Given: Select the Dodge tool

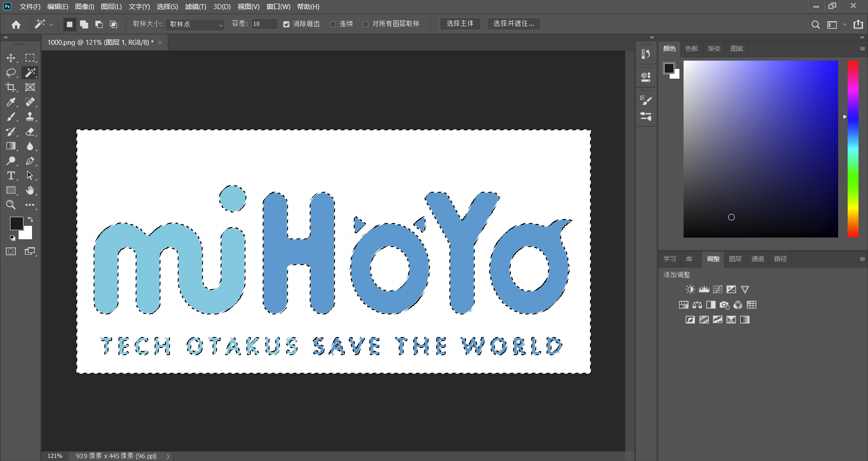Looking at the screenshot, I should 11,161.
